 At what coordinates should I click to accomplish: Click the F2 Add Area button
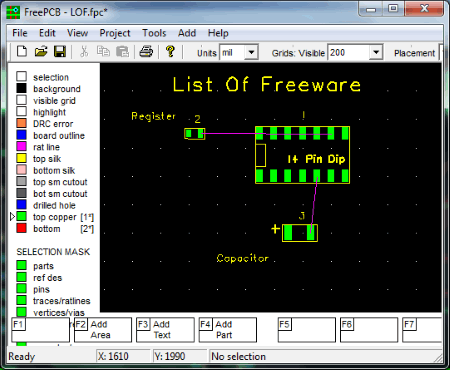pyautogui.click(x=103, y=330)
